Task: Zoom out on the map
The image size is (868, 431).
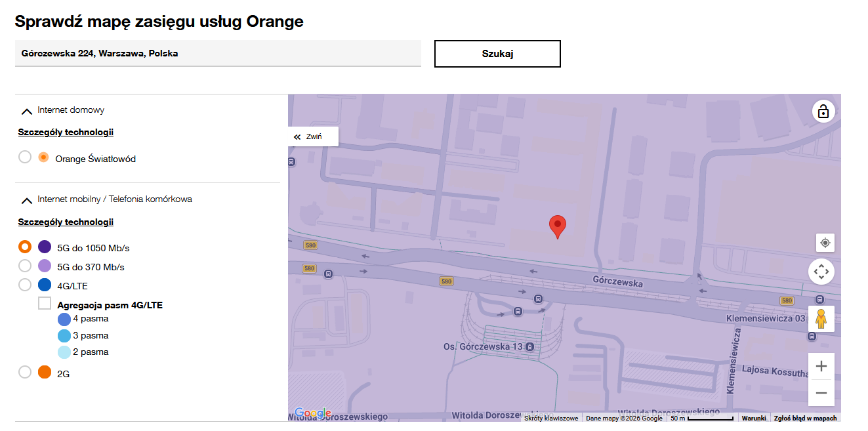Action: coord(821,393)
